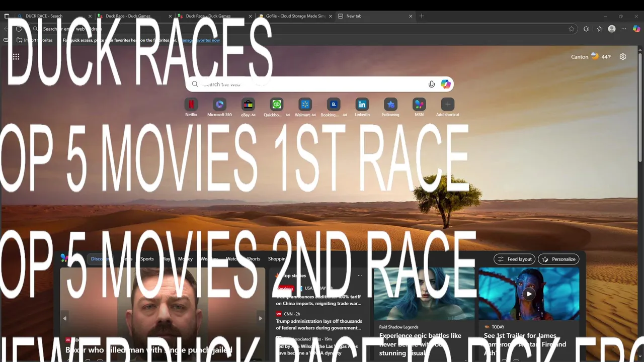The height and width of the screenshot is (362, 644).
Task: Open boxer jailed for single punch story
Action: [149, 350]
